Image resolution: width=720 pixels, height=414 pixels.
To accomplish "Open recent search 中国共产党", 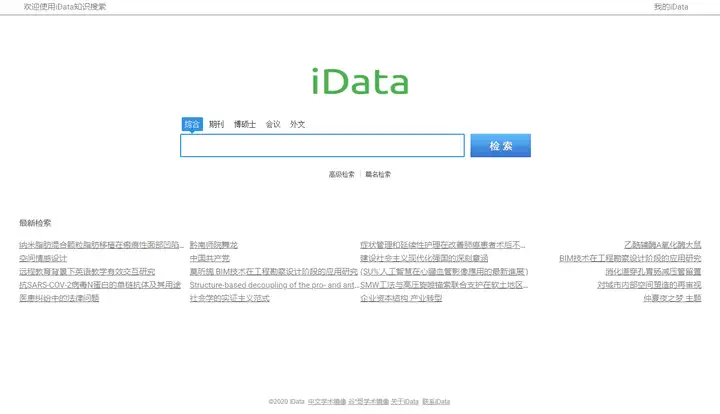I will 210,258.
